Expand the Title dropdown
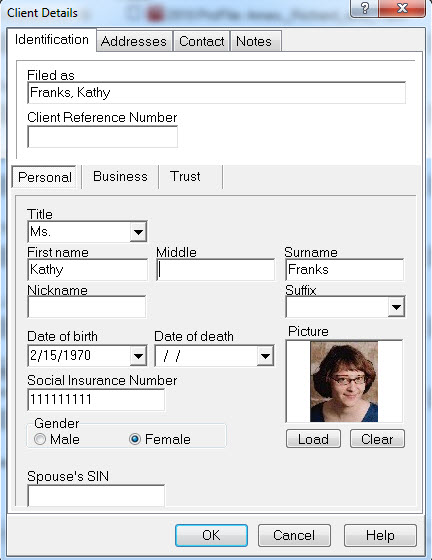 138,232
